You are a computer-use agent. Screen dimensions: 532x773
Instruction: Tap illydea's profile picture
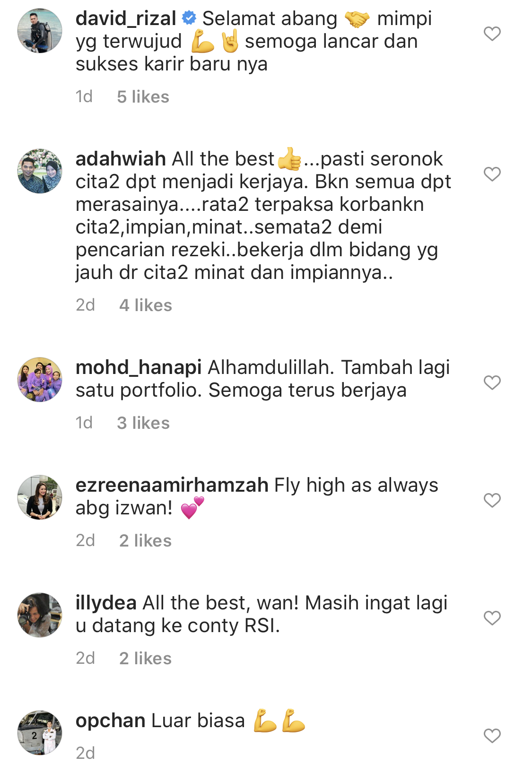40,615
